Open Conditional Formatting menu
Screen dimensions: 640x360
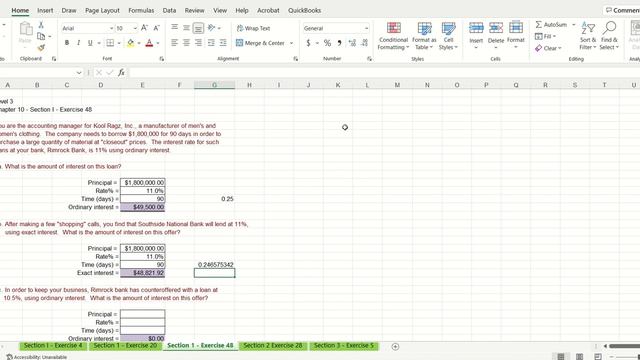point(393,36)
